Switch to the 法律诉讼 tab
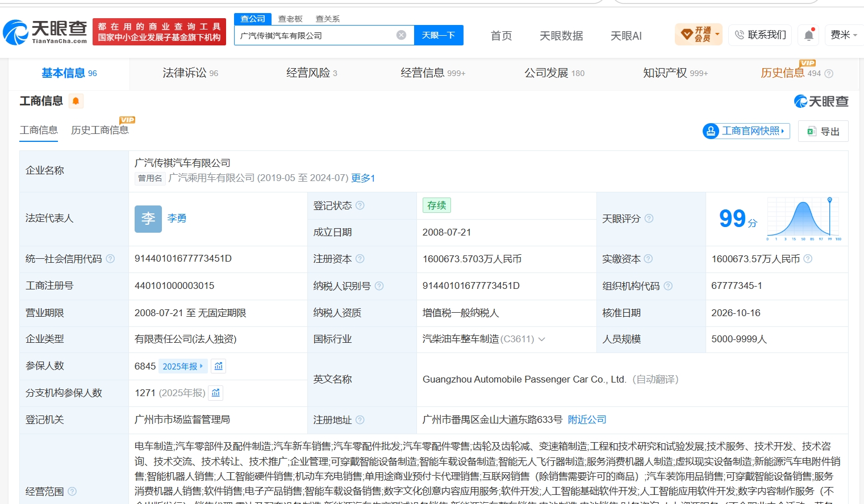 point(190,73)
